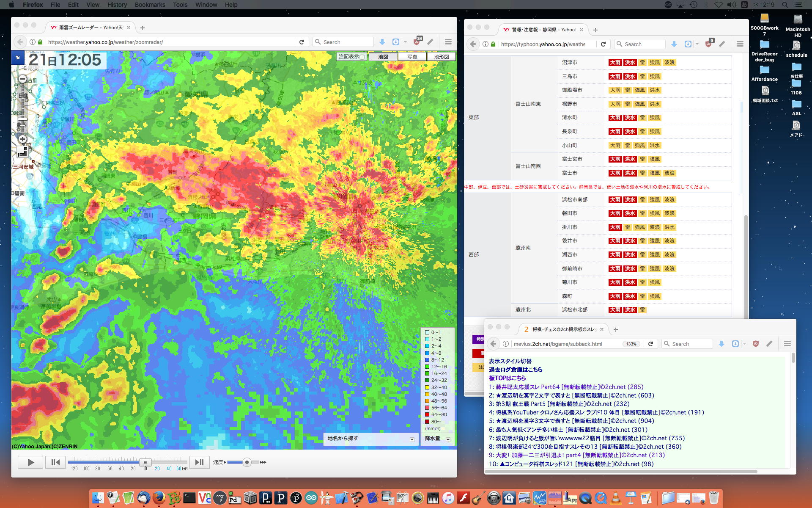
Task: Click the 過去ログ倉庫はこちら link
Action: click(515, 370)
